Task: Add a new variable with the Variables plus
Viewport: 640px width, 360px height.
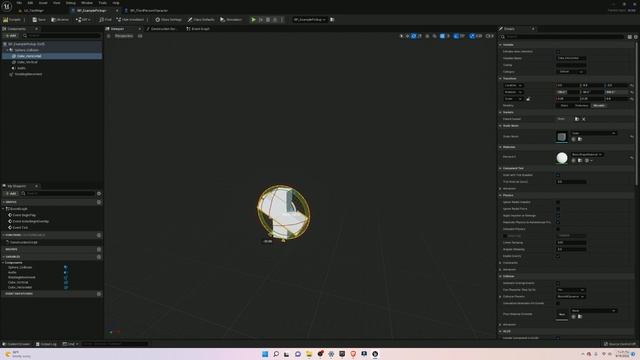Action: pyautogui.click(x=99, y=257)
